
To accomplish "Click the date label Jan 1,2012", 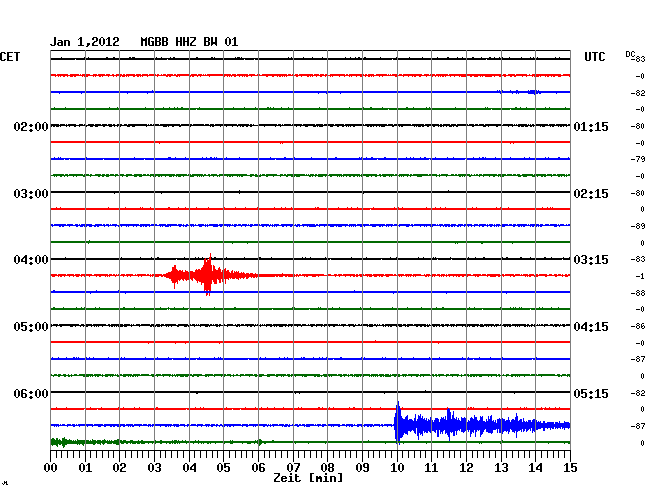I will tap(85, 42).
